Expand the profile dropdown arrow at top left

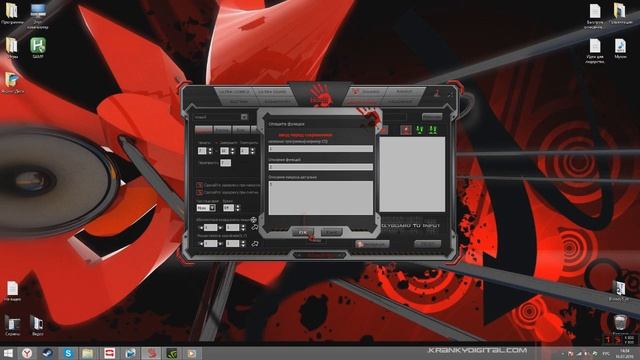pos(244,117)
